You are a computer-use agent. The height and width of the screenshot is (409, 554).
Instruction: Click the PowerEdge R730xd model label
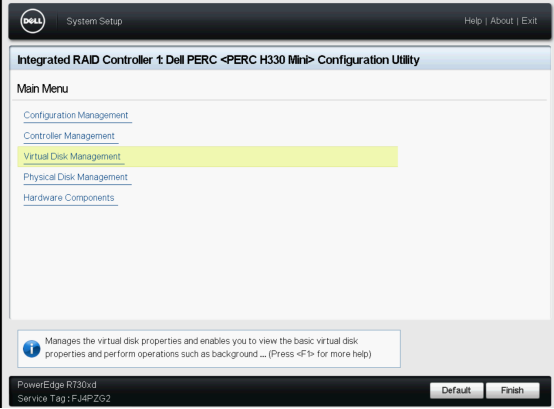click(x=57, y=385)
